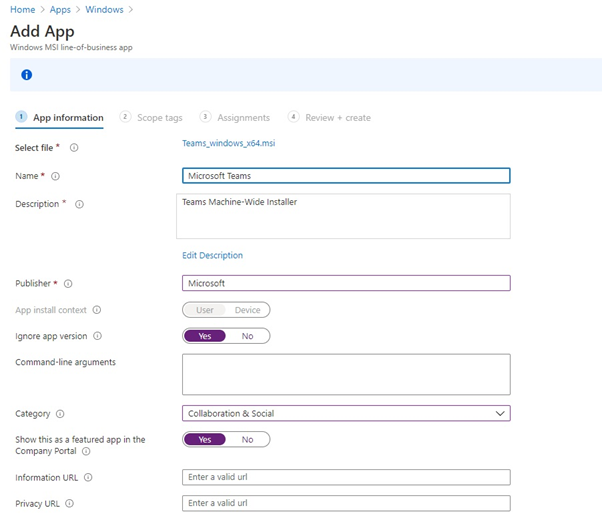
Task: Set Ignore app version to No
Action: [247, 336]
